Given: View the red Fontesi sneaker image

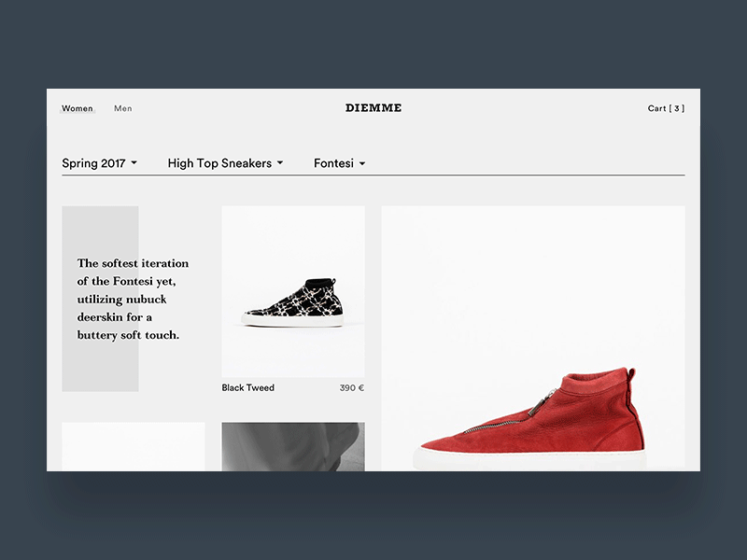Looking at the screenshot, I should point(533,339).
